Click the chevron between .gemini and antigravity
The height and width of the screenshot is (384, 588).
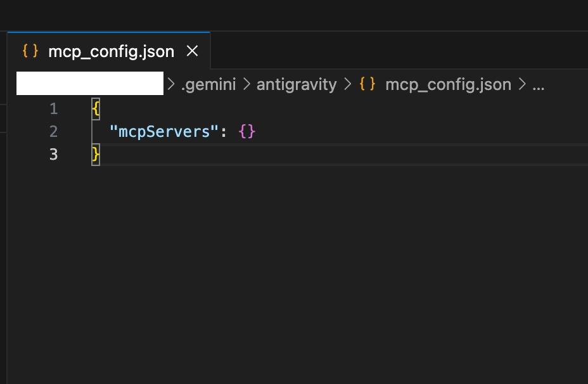[246, 84]
